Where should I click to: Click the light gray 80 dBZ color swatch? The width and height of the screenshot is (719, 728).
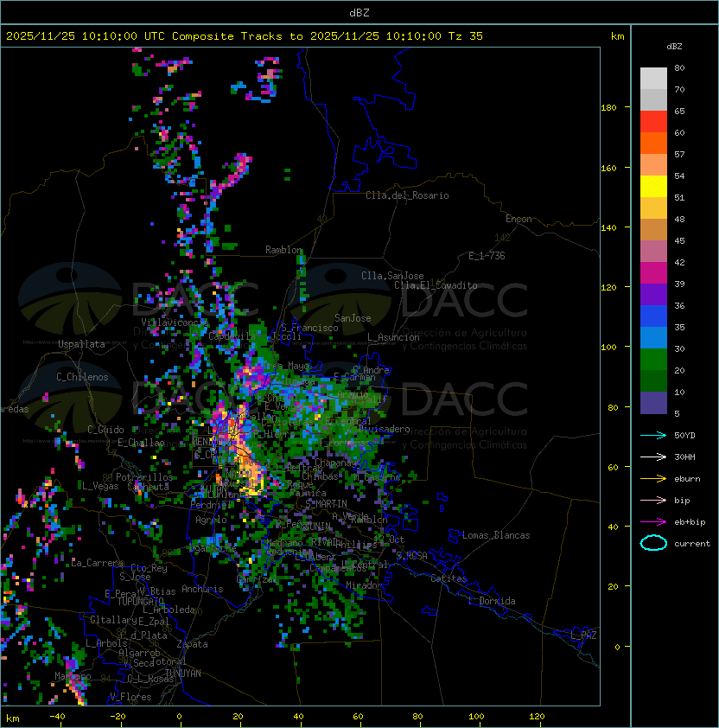tap(653, 78)
